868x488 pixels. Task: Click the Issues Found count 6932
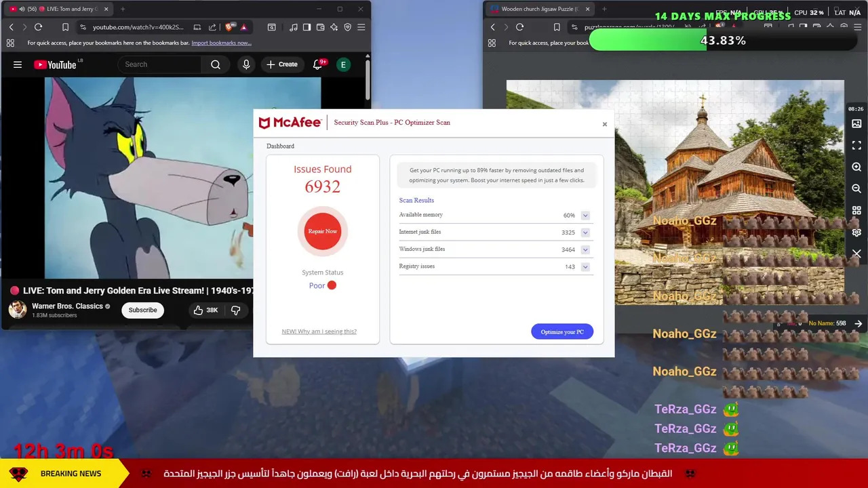(x=323, y=187)
